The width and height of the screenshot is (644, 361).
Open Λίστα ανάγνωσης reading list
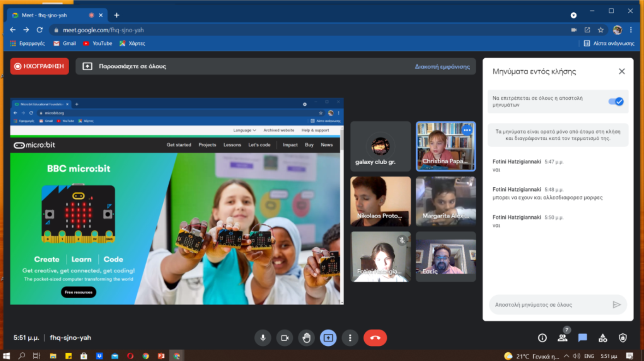tap(609, 43)
